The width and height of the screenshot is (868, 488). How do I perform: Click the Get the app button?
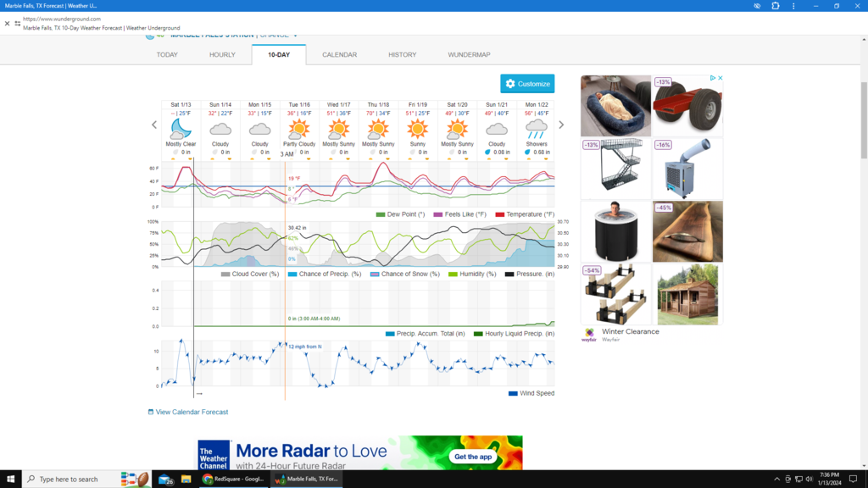click(472, 457)
